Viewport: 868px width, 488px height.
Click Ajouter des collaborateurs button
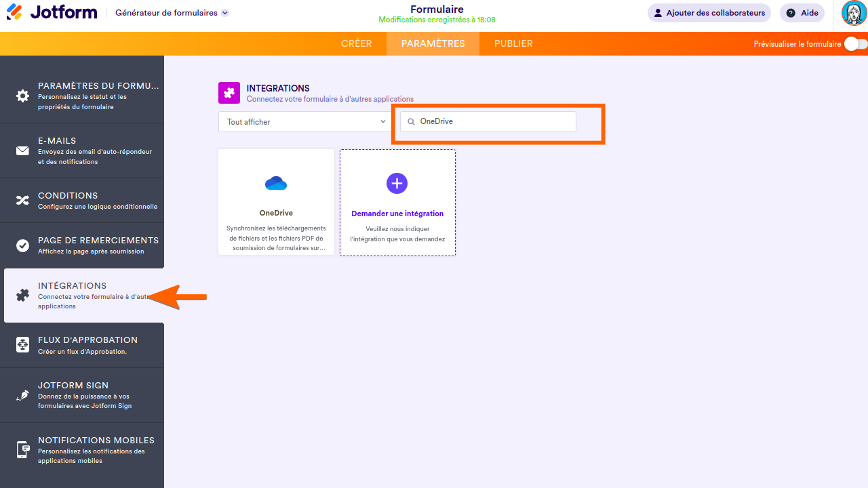point(709,13)
